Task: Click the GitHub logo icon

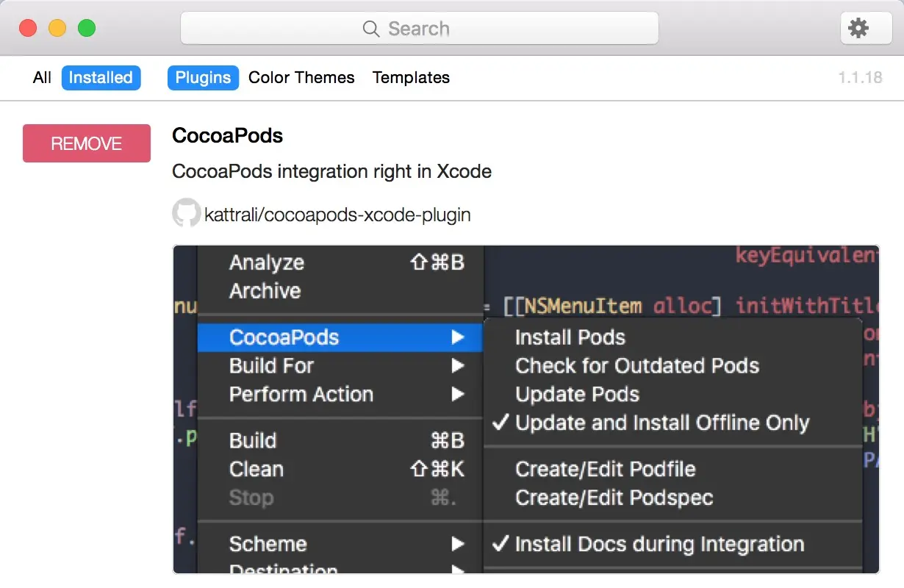Action: [186, 213]
